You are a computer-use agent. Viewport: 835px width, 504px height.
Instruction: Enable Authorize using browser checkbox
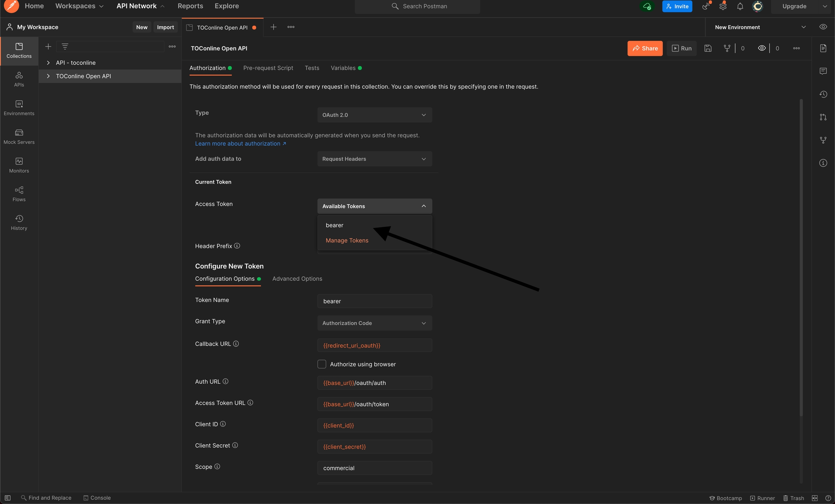click(322, 364)
